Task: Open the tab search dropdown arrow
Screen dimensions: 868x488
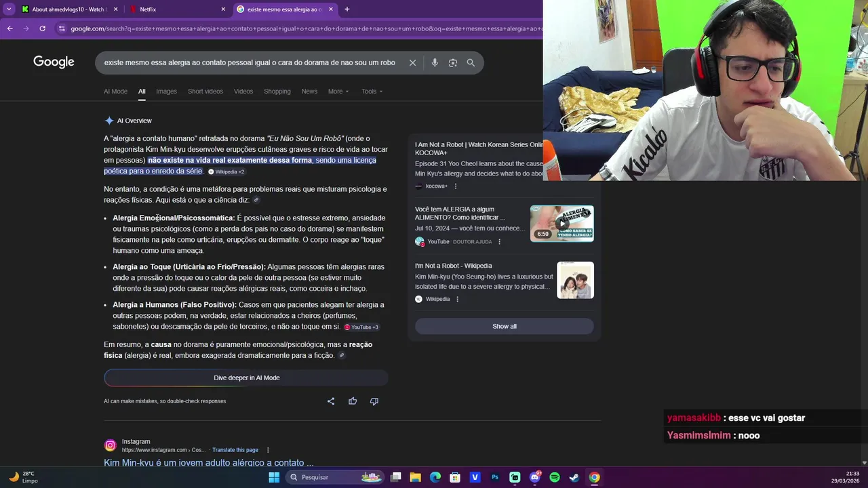Action: pos(9,9)
